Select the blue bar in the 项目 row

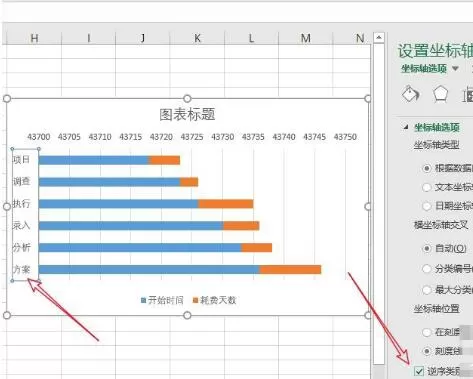coord(94,160)
